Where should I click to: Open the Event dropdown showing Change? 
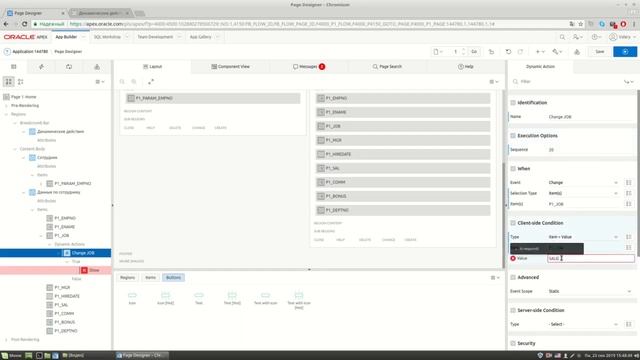(x=583, y=182)
